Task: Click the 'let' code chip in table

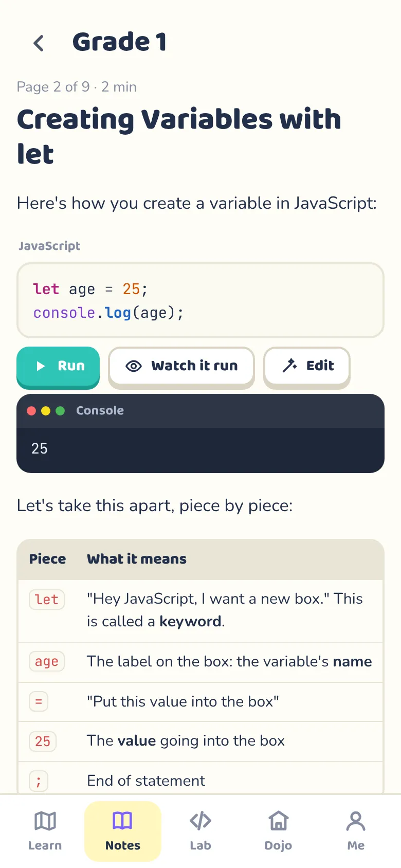Action: coord(47,600)
